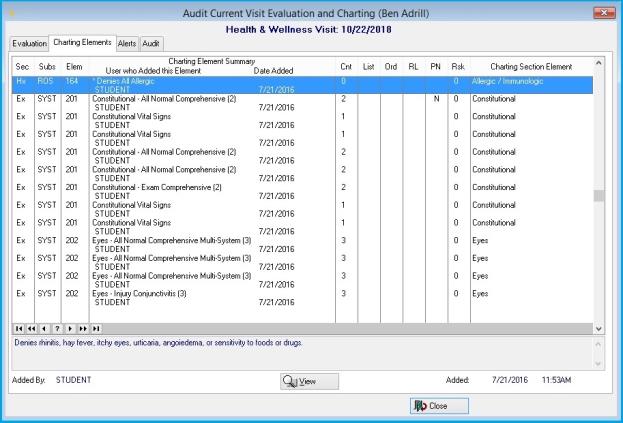Click ROS in the highlighted row
The image size is (623, 423).
pos(45,81)
